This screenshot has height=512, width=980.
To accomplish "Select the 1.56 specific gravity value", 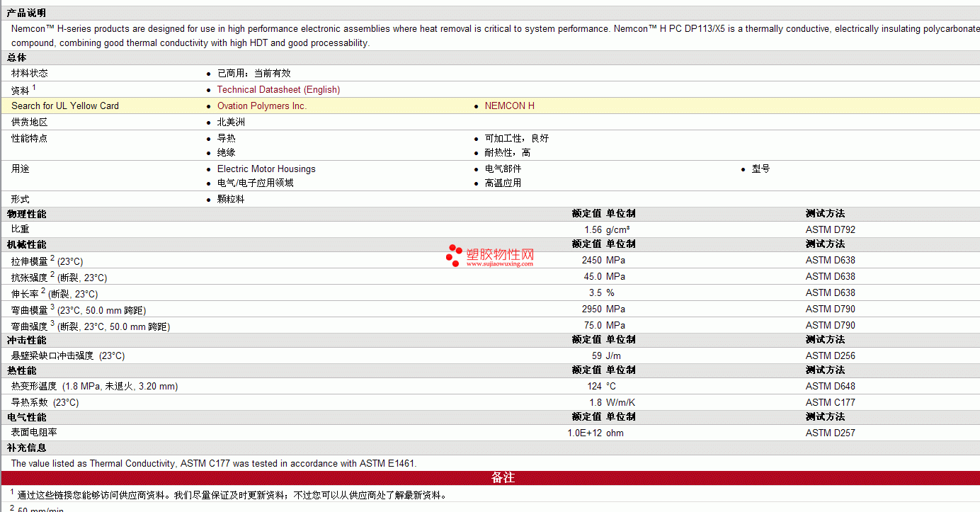I will (x=593, y=230).
